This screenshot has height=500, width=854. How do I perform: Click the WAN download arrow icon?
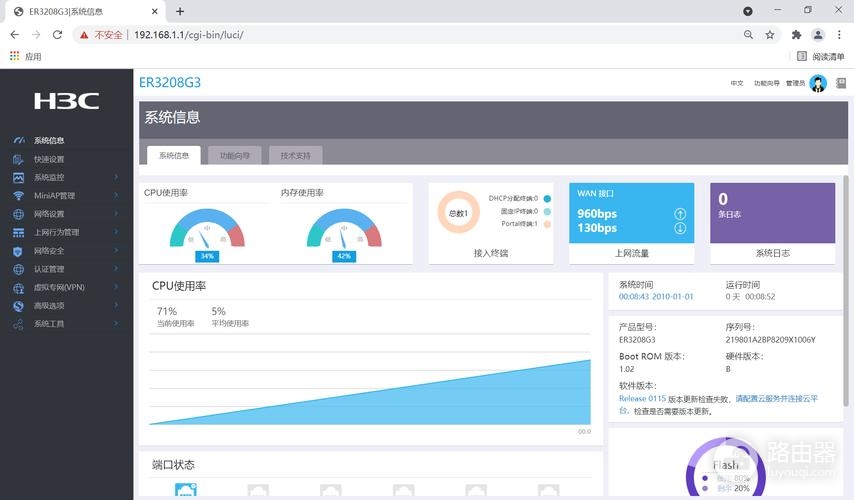680,228
